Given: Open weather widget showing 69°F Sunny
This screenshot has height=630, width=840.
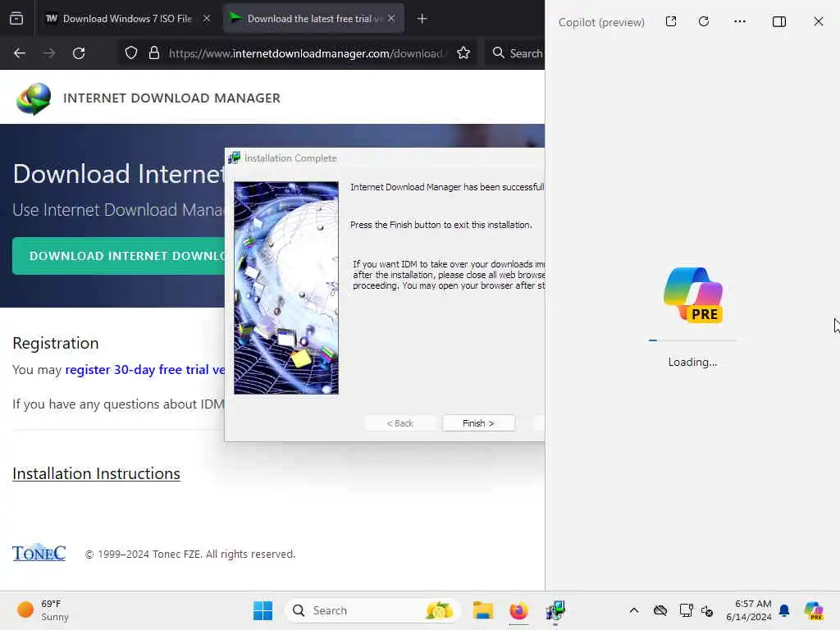Looking at the screenshot, I should (43, 610).
